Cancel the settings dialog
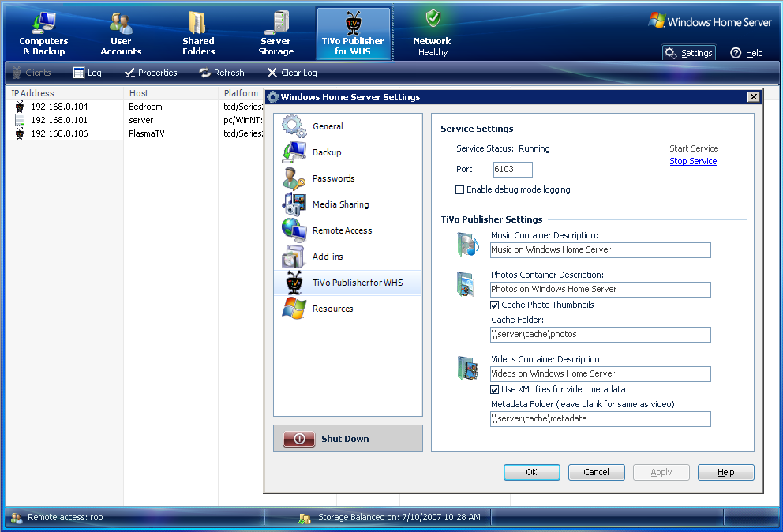This screenshot has width=783, height=532. 596,472
